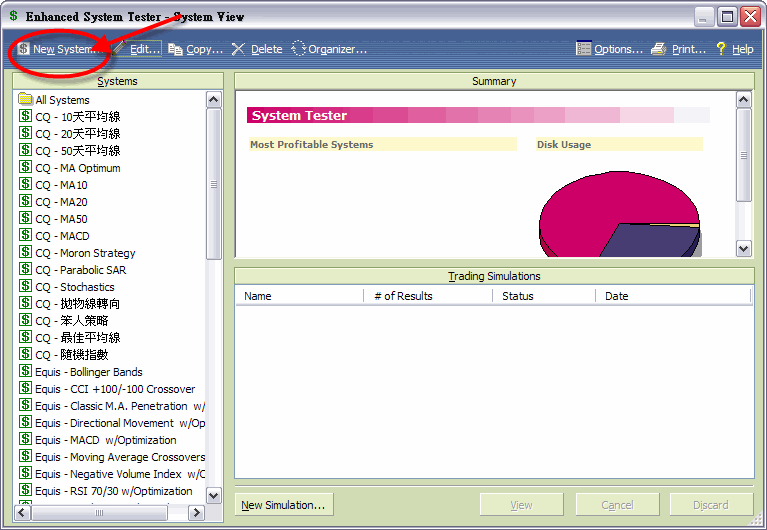The image size is (767, 530).
Task: Delete the selected system via toolbar
Action: pos(257,49)
